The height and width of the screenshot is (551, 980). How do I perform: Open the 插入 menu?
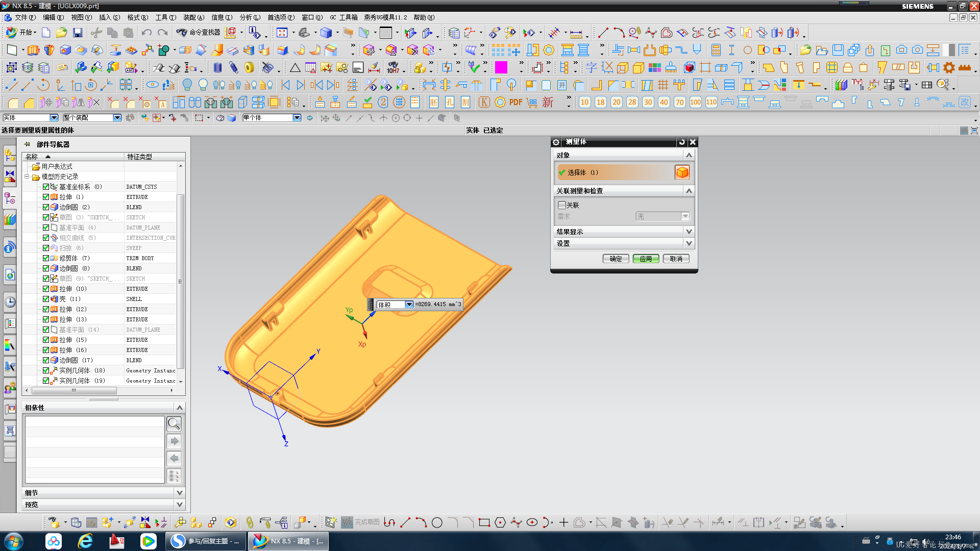coord(109,17)
